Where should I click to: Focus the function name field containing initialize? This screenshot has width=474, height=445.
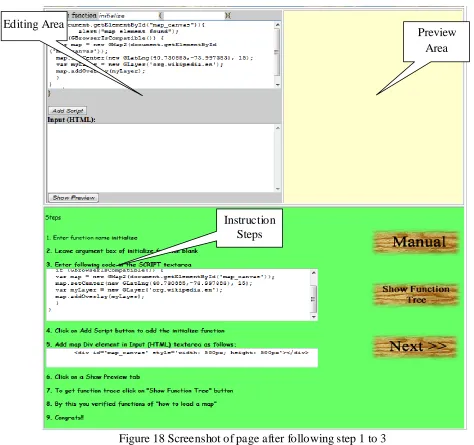coord(128,15)
